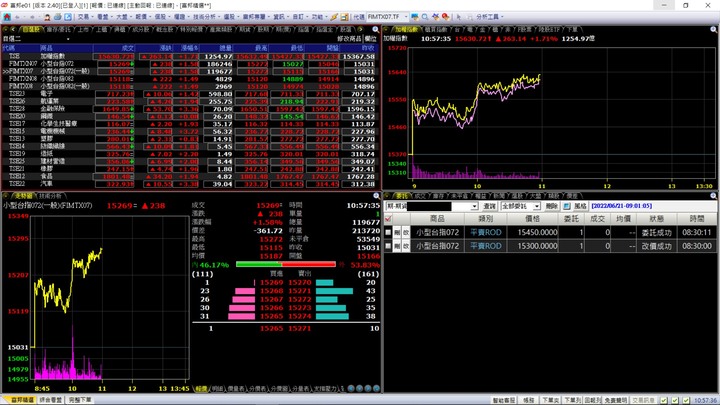Click the 刪除 delete button
The image size is (720, 405).
click(x=551, y=207)
